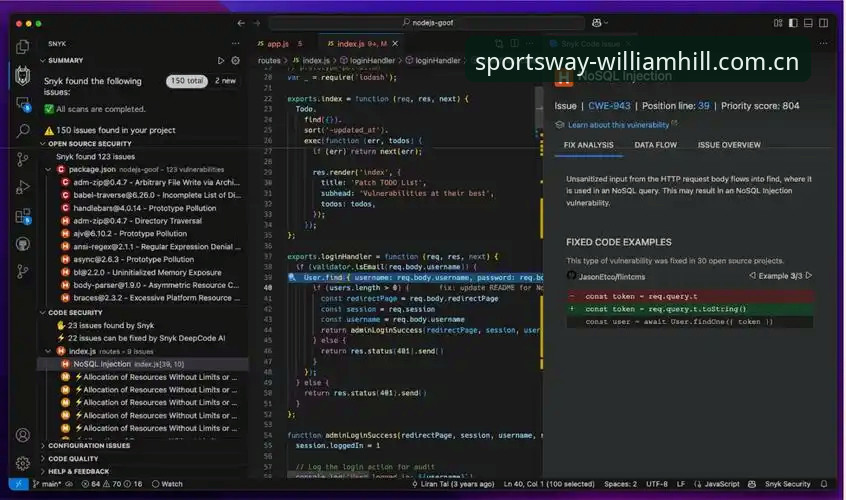Click the editor vertical scrollbar

539,108
